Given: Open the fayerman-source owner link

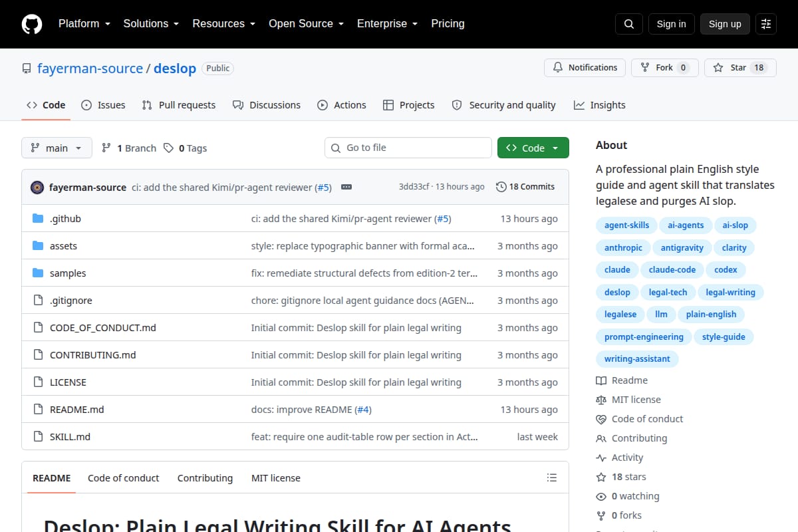Looking at the screenshot, I should click(x=90, y=68).
